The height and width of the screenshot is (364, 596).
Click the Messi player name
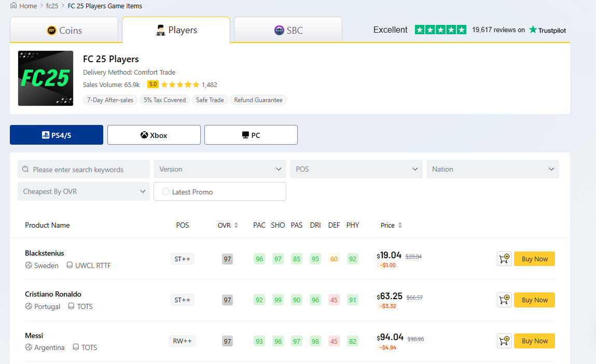[x=34, y=335]
